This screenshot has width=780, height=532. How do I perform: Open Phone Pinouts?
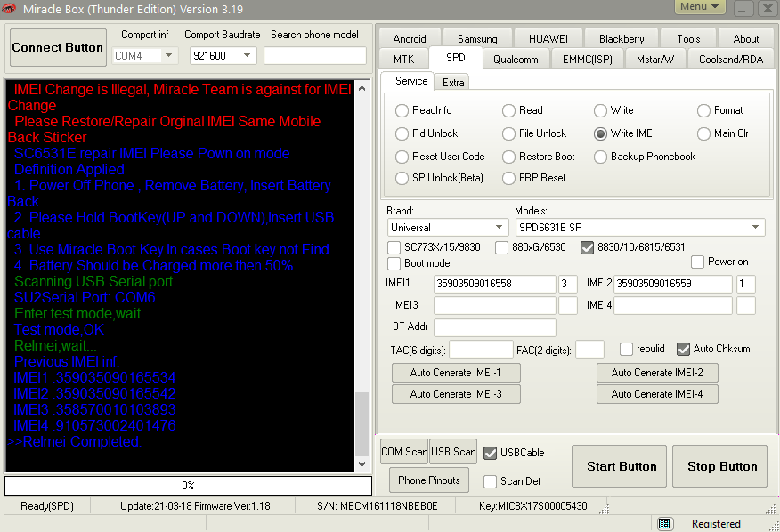[x=429, y=480]
